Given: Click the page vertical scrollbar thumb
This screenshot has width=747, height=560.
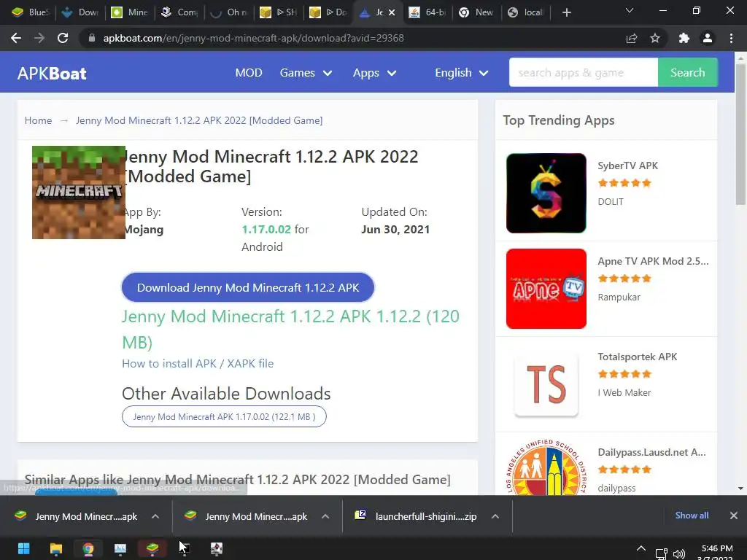Looking at the screenshot, I should [x=740, y=134].
